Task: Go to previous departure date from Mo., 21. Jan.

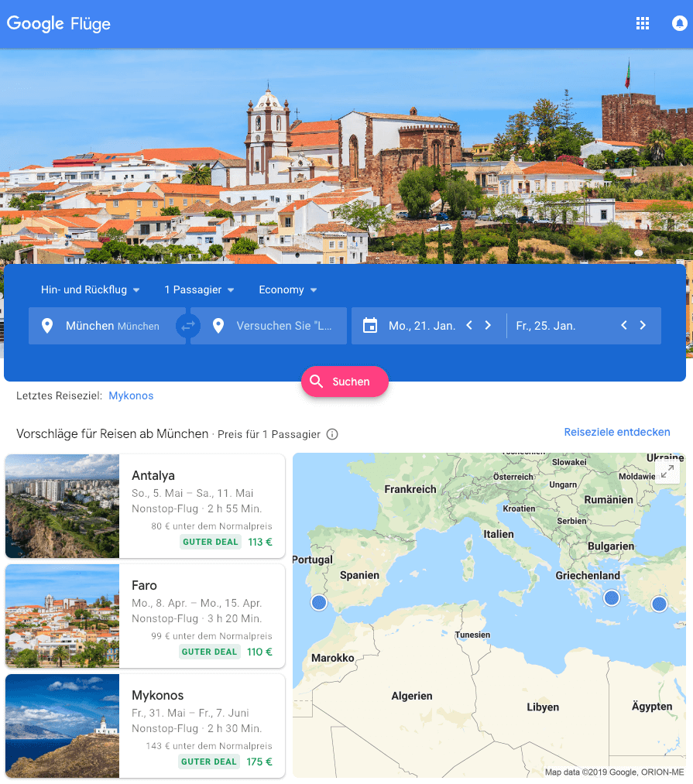Action: point(469,326)
